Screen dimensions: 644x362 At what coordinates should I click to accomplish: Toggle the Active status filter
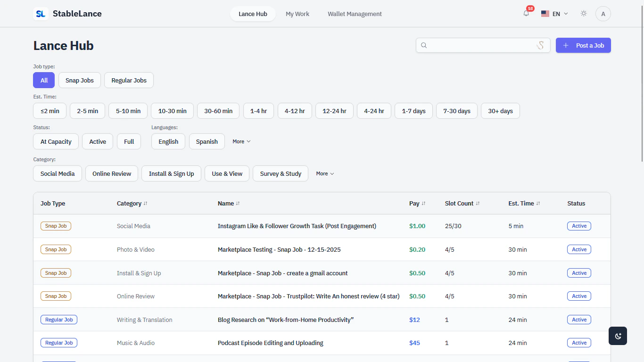pos(98,141)
